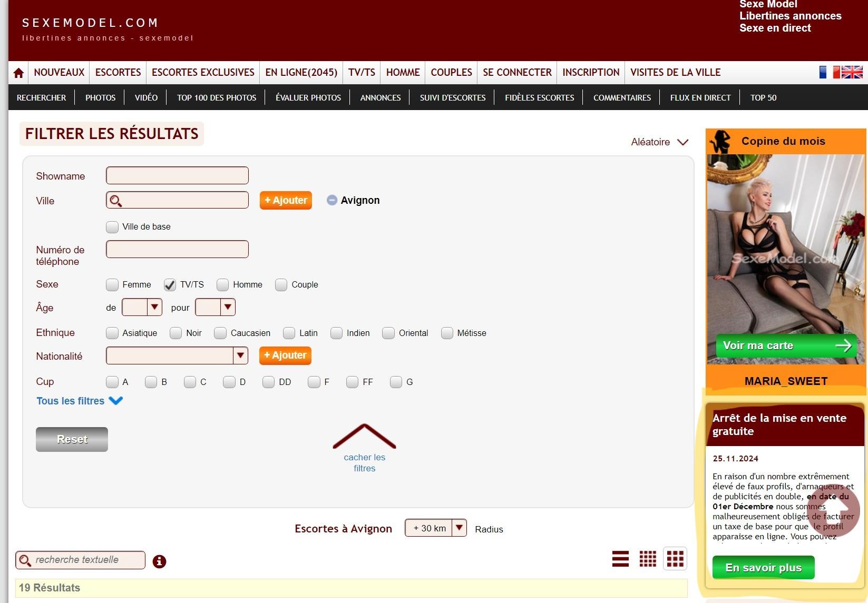Open the INSCRIPTION menu item
Screen dimensions: 868x603
tap(591, 73)
